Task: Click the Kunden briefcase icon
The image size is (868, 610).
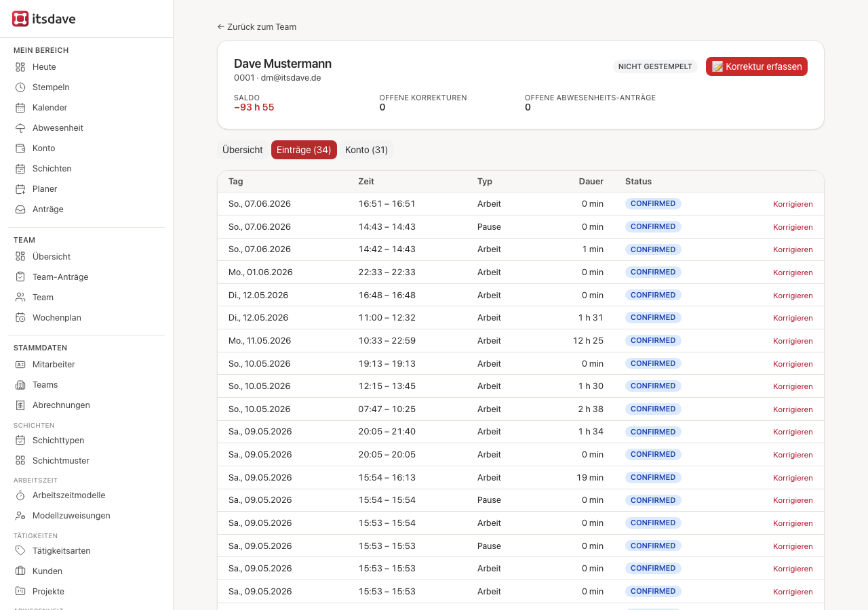Action: coord(20,571)
